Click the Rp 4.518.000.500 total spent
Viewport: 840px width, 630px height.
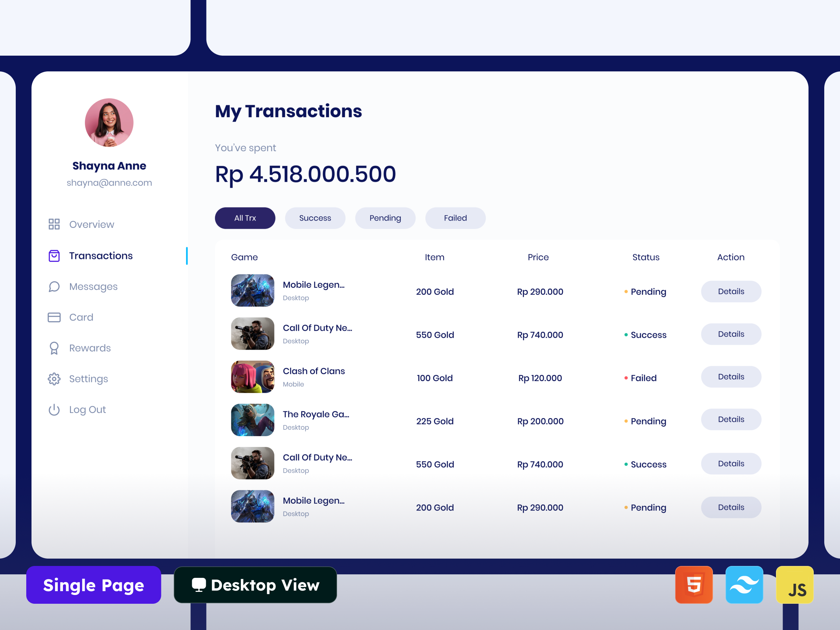coord(305,174)
